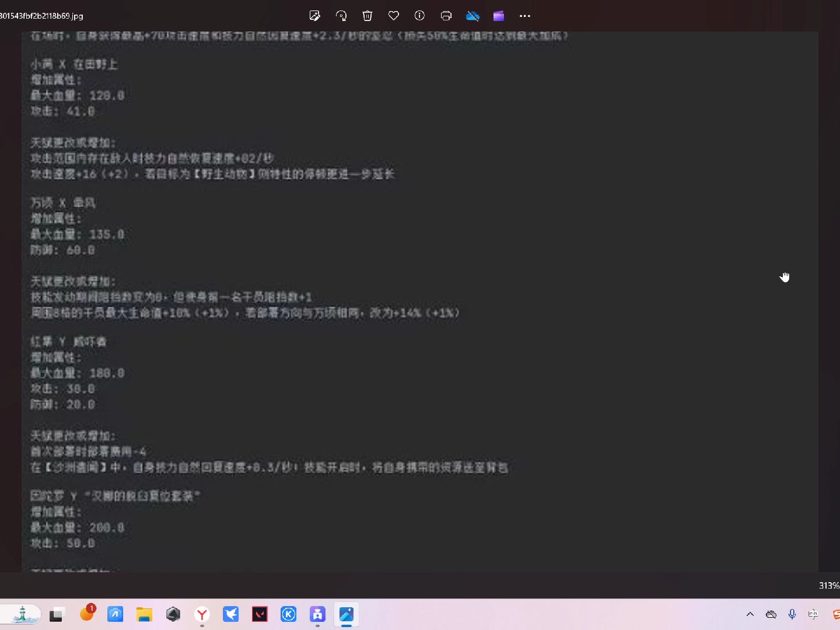Click the text '防御: 60.0'
Image resolution: width=840 pixels, height=630 pixels.
pos(62,250)
